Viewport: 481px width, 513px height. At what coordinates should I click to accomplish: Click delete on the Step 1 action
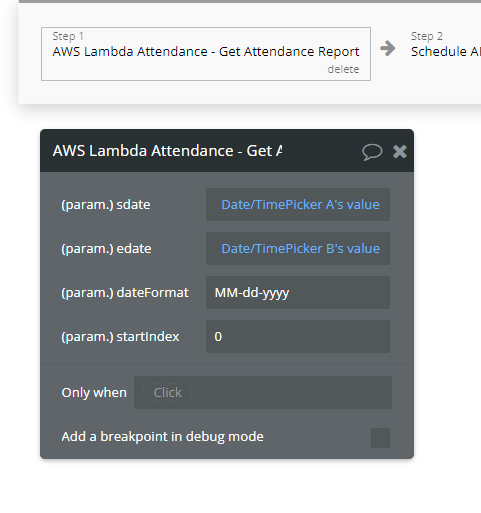pyautogui.click(x=343, y=69)
